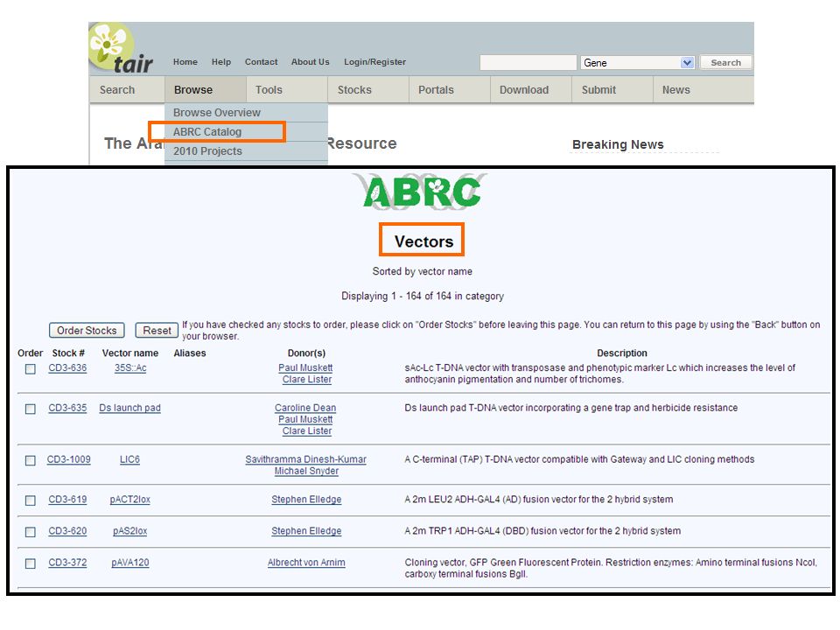The height and width of the screenshot is (630, 840).
Task: Open the News navigation menu
Action: point(703,89)
